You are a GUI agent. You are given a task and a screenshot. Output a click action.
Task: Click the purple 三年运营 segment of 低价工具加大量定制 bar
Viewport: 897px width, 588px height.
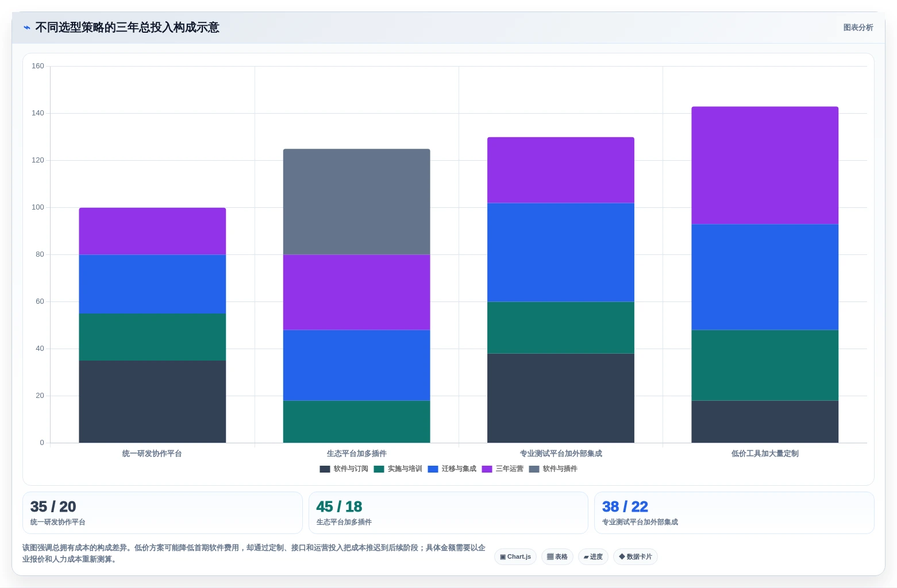click(x=765, y=165)
